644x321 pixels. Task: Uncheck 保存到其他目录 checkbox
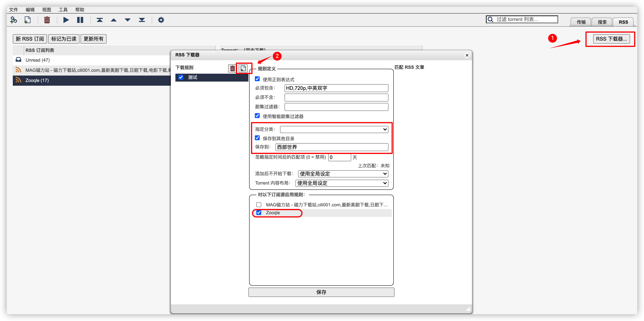[x=257, y=138]
